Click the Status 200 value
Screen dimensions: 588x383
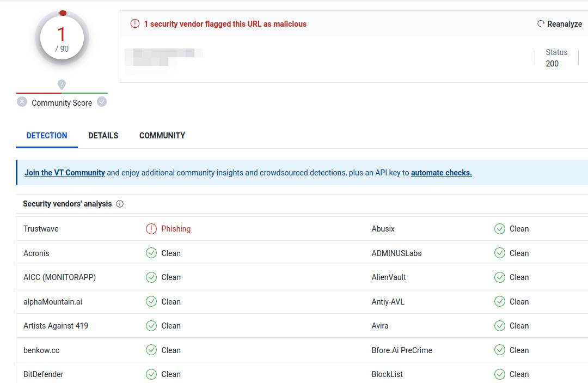click(553, 63)
